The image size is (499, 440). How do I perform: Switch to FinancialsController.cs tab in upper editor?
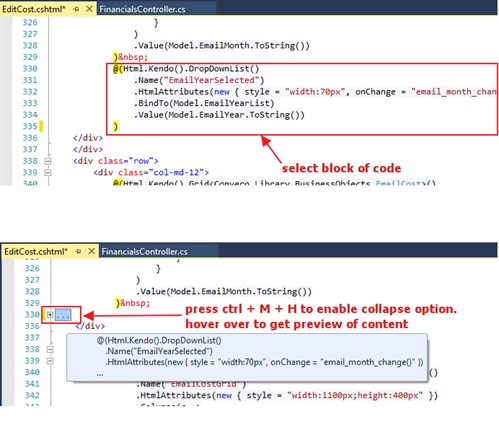point(142,9)
